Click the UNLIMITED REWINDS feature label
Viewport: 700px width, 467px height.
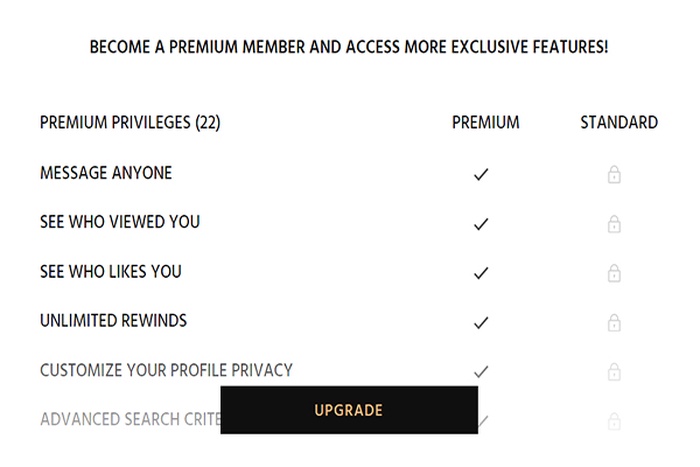coord(113,321)
